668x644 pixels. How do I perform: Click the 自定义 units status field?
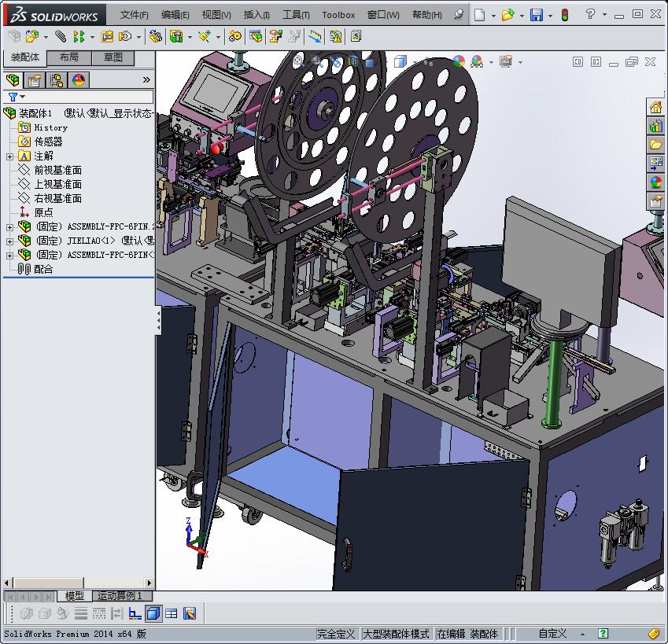pyautogui.click(x=552, y=634)
